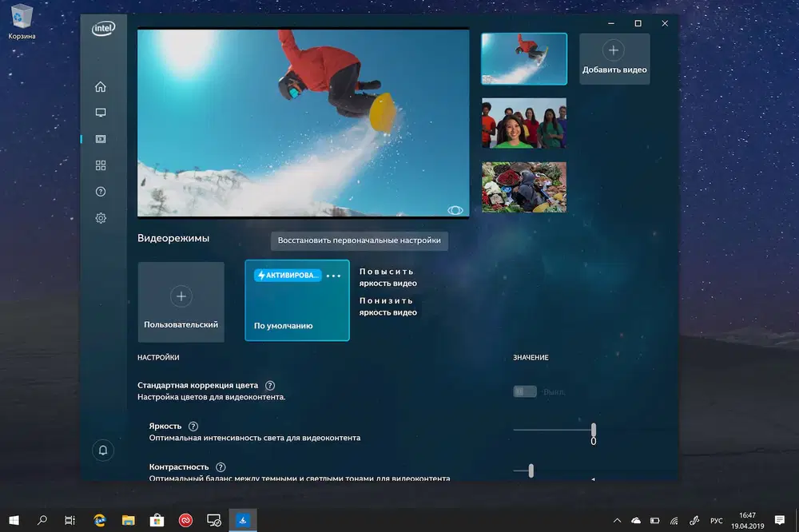Screen dimensions: 799x532
Task: Toggle the eye preview icon on the video player
Action: click(x=456, y=208)
